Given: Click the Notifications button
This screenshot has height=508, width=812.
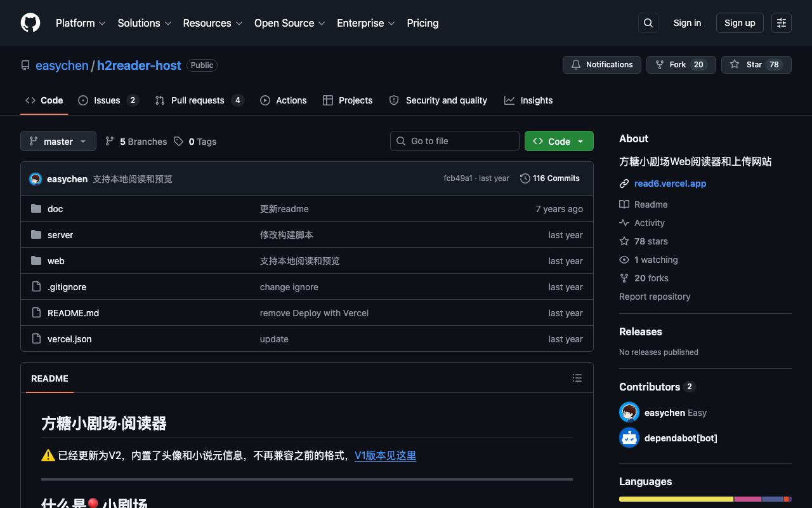Looking at the screenshot, I should pyautogui.click(x=602, y=65).
